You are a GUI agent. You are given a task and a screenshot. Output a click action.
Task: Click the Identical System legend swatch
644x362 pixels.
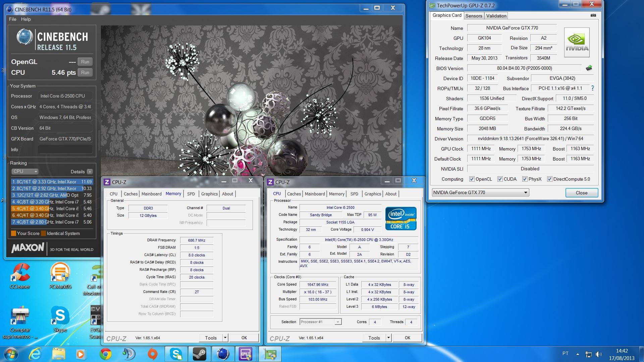click(43, 233)
